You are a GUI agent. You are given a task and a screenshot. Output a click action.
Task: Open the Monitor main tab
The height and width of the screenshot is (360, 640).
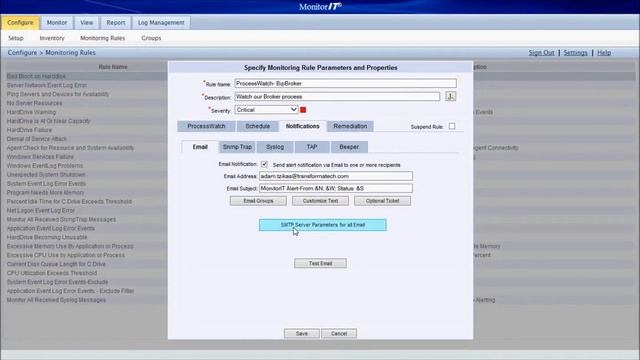pyautogui.click(x=57, y=23)
